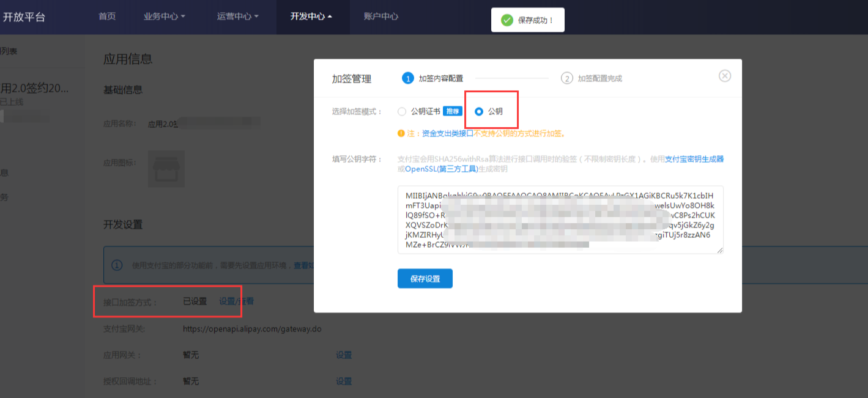Screen dimensions: 868x398
Task: Select the 公钥 radio option
Action: pos(479,111)
